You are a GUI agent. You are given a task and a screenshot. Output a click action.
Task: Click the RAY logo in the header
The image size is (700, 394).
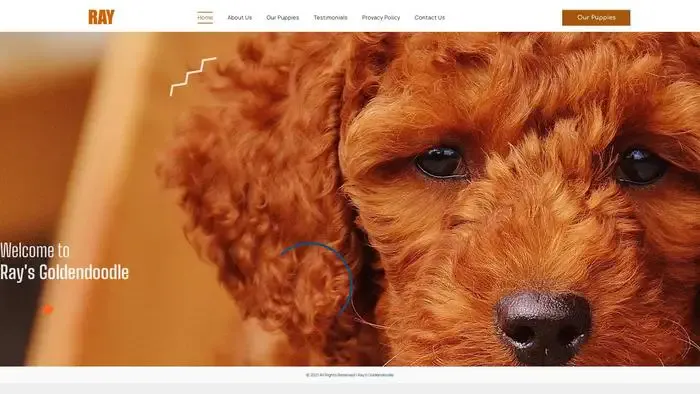tap(101, 17)
